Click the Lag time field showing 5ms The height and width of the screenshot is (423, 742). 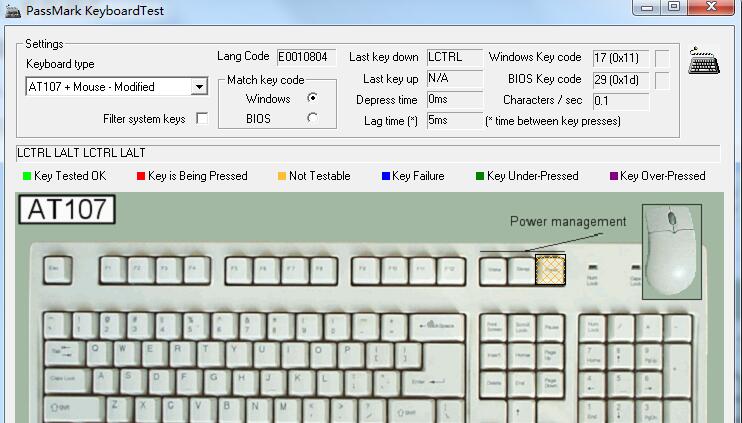(455, 121)
